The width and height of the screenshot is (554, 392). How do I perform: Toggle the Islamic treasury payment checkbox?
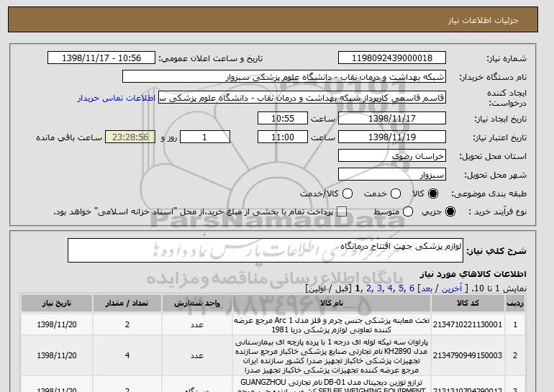pos(341,211)
